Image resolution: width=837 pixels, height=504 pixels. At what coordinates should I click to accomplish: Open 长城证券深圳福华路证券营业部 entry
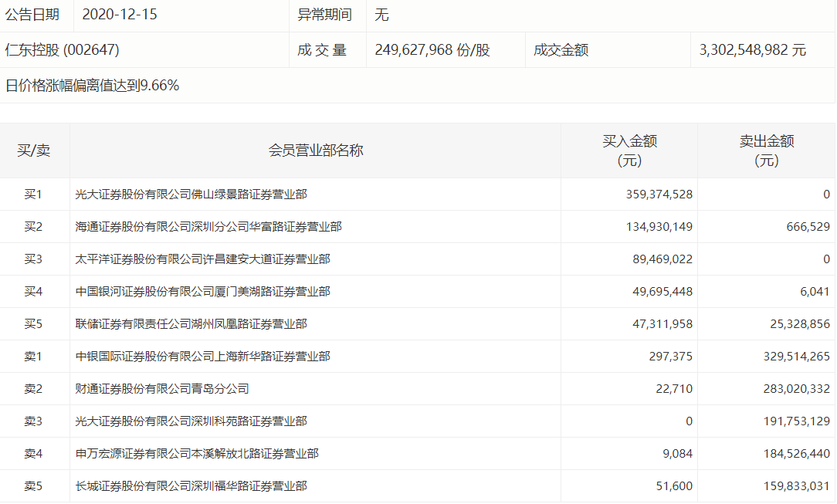pyautogui.click(x=191, y=486)
